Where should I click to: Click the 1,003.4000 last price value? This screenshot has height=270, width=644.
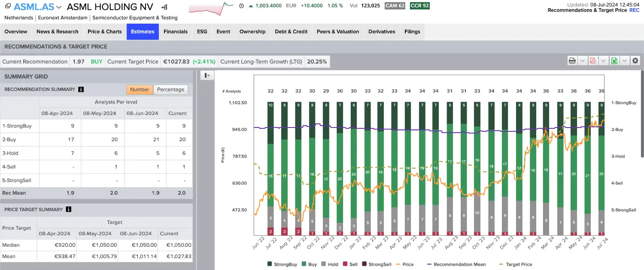point(268,6)
